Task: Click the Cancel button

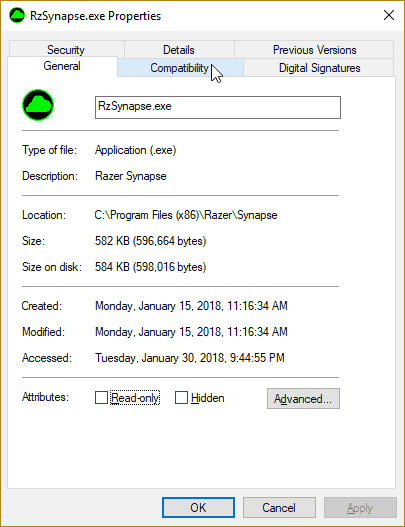Action: click(x=279, y=508)
